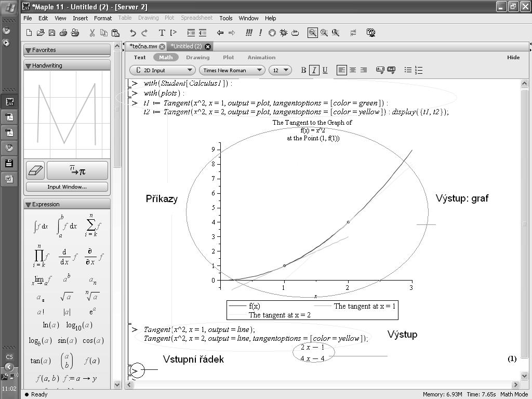Switch input to Text mode

(x=139, y=57)
